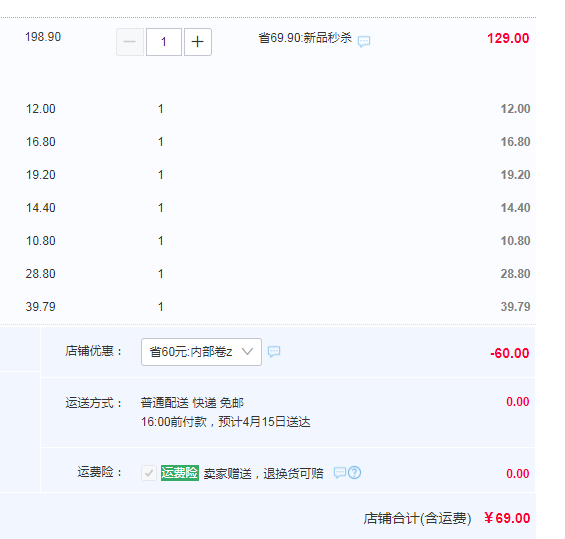This screenshot has height=539, width=565.
Task: Click the unit price 12.00 in left column
Action: pyautogui.click(x=40, y=109)
